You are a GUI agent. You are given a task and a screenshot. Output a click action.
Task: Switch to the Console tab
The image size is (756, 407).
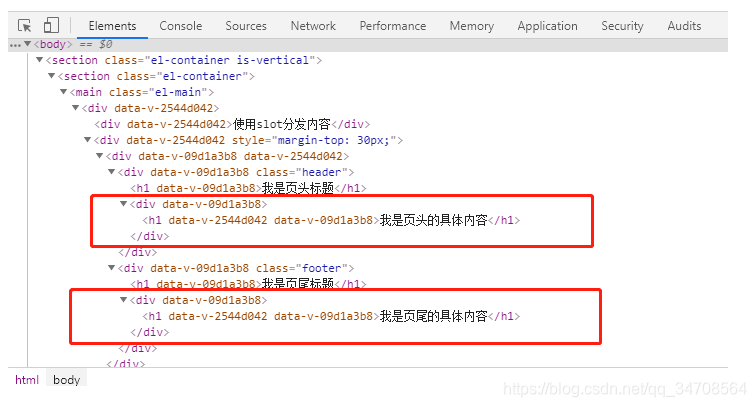click(x=181, y=26)
